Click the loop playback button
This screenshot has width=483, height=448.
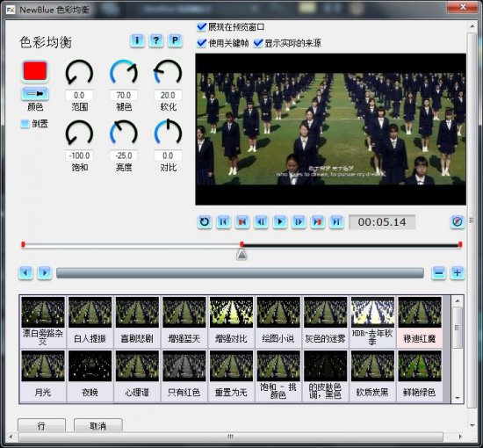pyautogui.click(x=205, y=222)
